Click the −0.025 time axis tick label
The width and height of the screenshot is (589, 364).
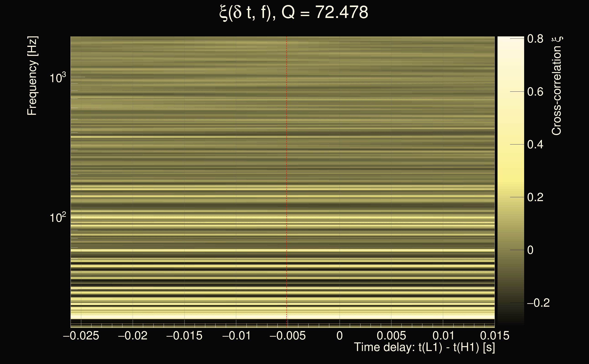point(81,336)
